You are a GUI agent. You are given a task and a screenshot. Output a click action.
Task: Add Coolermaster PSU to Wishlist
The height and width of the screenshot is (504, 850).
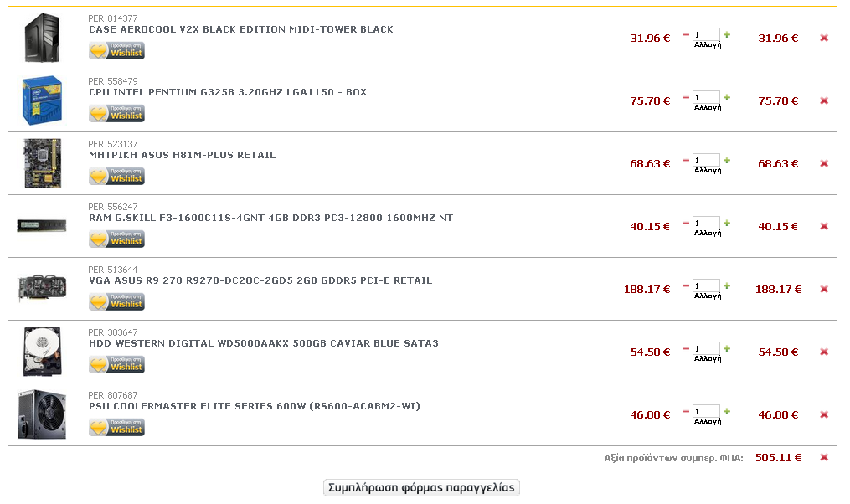pos(116,428)
